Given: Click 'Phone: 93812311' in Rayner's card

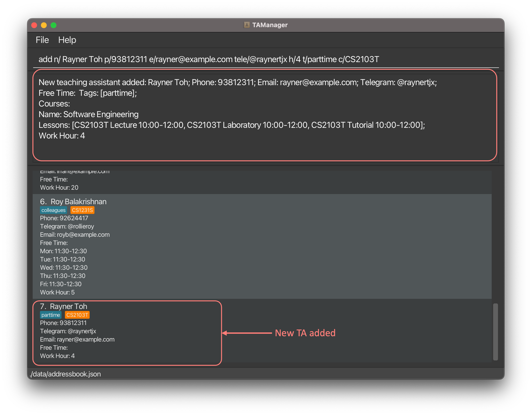Looking at the screenshot, I should 63,323.
